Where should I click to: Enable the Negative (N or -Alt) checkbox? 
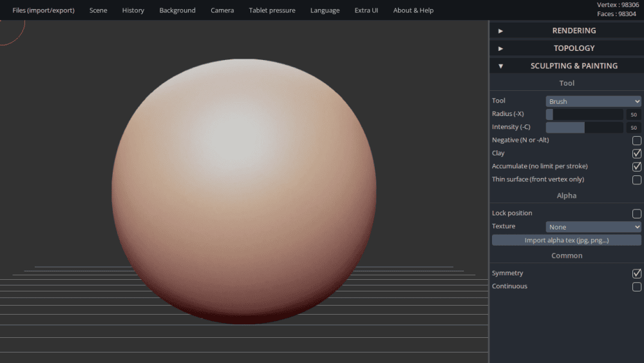tap(637, 141)
